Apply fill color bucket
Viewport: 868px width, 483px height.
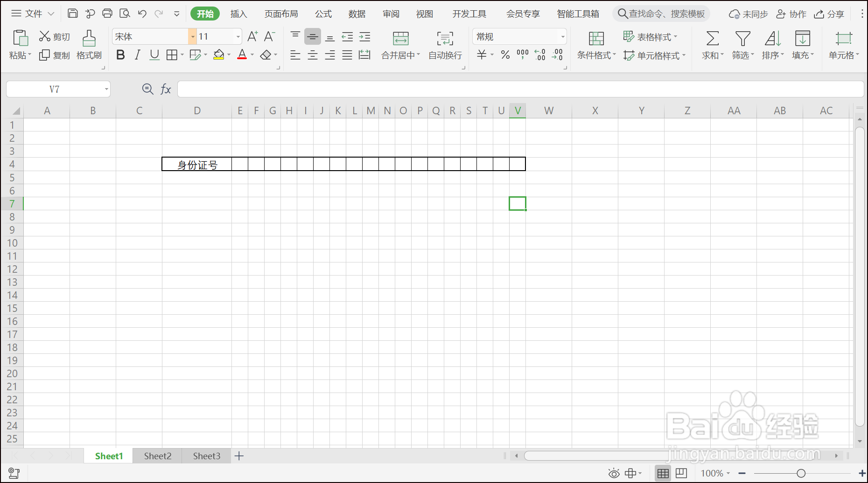click(x=218, y=55)
